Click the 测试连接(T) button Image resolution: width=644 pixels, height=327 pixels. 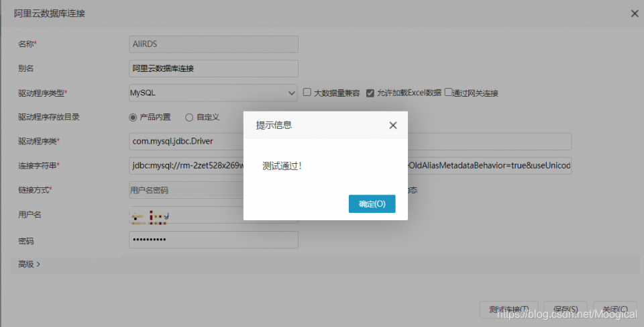(509, 310)
